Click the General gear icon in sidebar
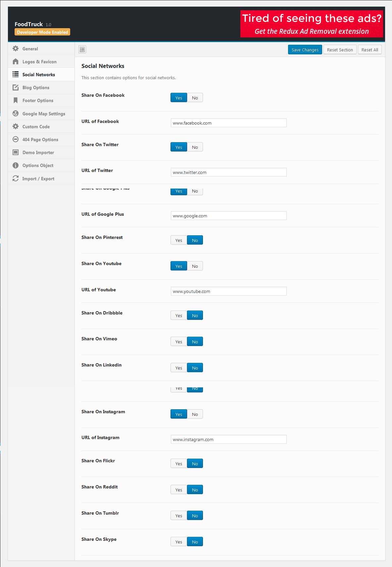This screenshot has width=392, height=567. tap(16, 49)
